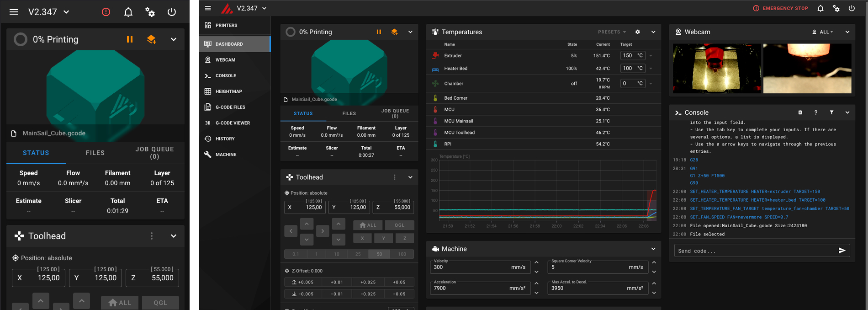The width and height of the screenshot is (868, 310).
Task: Raise Z-offset with the +0.025 button
Action: point(368,282)
